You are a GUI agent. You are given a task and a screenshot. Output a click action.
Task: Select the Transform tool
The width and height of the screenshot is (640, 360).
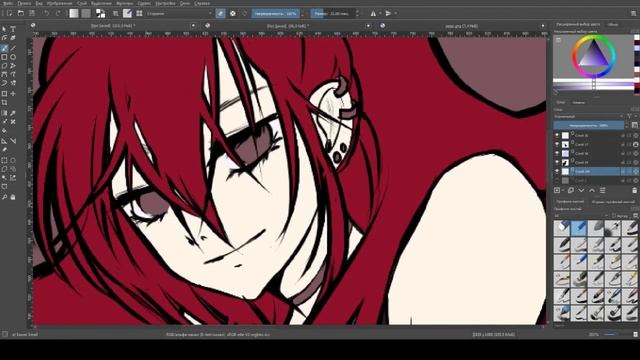(x=4, y=93)
